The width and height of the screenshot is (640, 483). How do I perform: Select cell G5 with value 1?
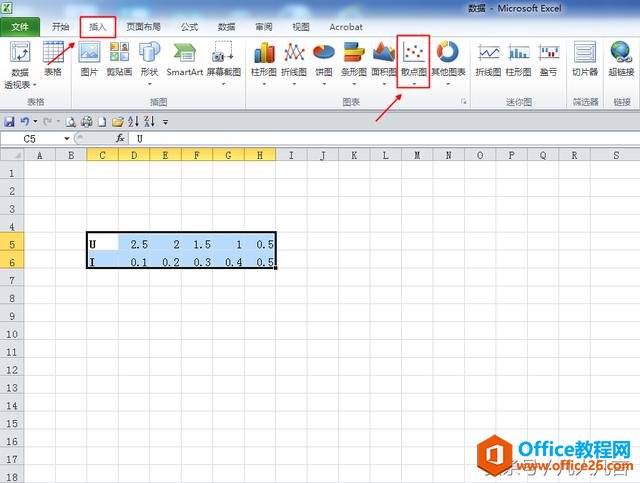click(x=228, y=244)
